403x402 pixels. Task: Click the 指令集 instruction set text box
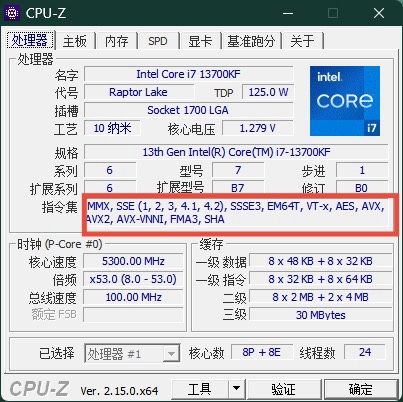click(237, 213)
